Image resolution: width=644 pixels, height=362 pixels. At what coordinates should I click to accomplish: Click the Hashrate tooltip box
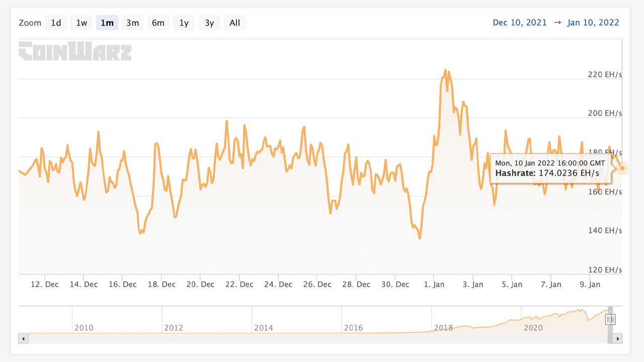550,168
